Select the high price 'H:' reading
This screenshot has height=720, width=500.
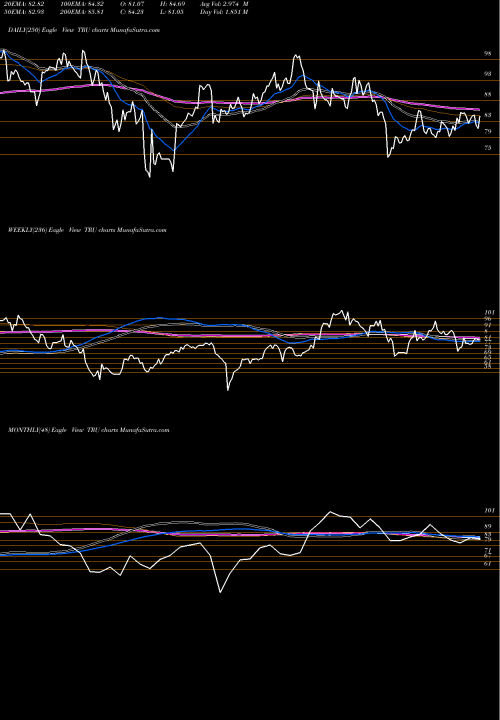point(171,4)
